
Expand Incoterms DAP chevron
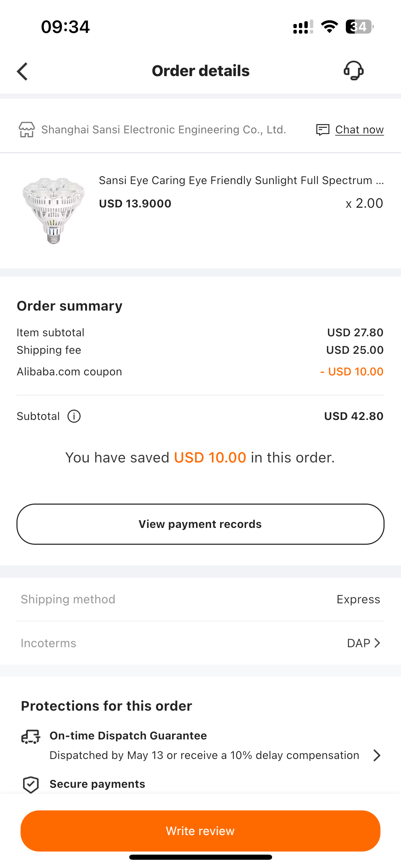(377, 643)
